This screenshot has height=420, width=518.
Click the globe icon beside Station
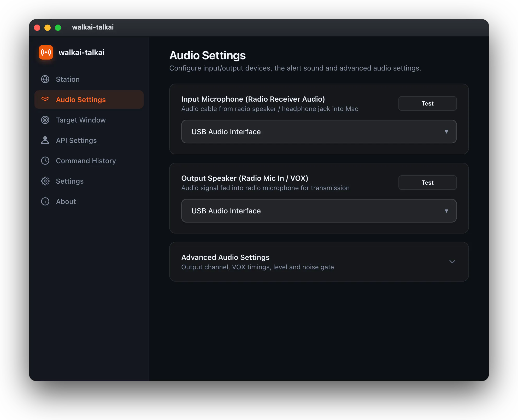pyautogui.click(x=45, y=79)
